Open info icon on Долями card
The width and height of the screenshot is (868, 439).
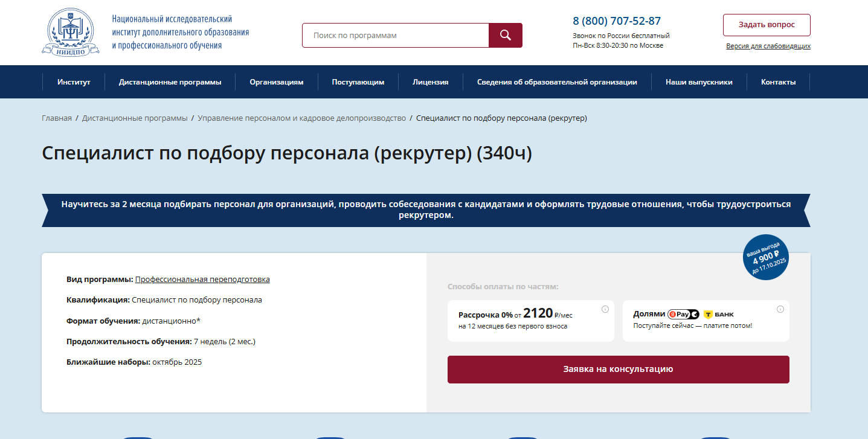pos(780,309)
